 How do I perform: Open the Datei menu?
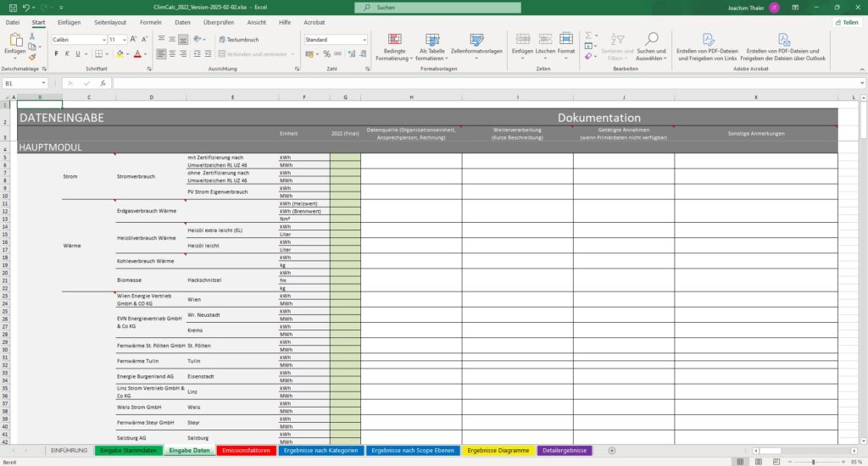(x=12, y=23)
